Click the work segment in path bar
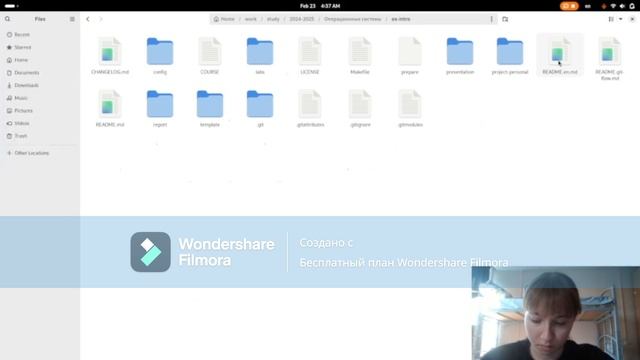 [251, 19]
